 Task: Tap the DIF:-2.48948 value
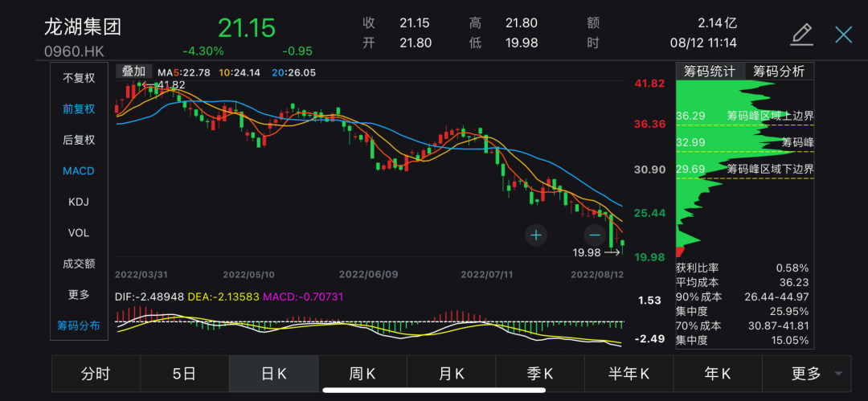point(149,297)
